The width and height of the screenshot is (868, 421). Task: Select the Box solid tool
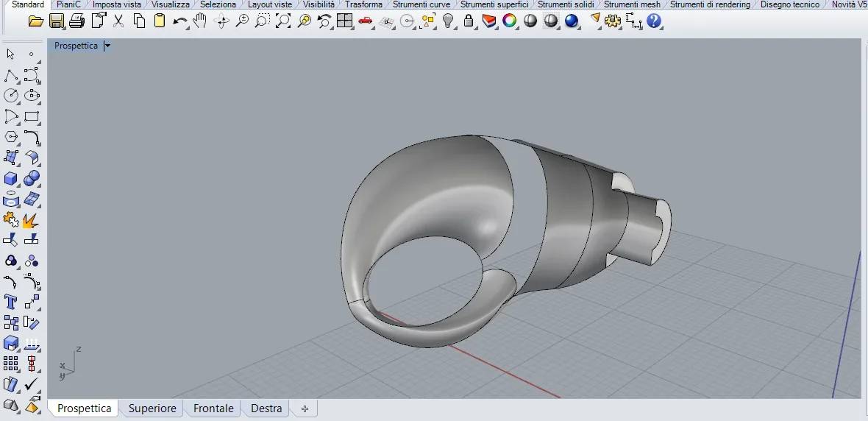10,178
